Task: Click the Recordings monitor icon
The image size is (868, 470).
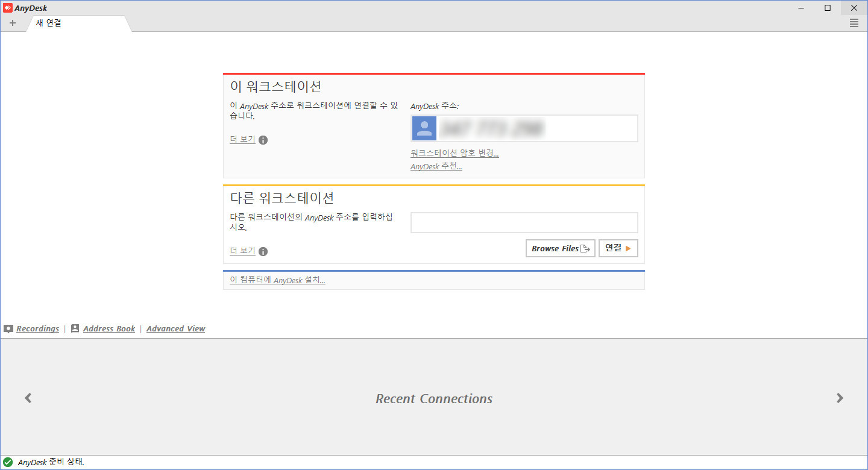Action: click(8, 329)
